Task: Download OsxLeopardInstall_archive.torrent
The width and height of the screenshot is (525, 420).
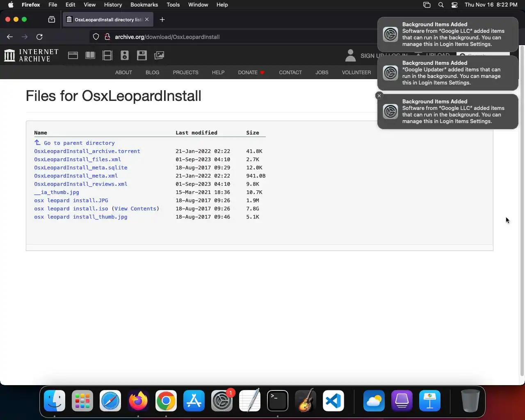Action: [x=87, y=151]
